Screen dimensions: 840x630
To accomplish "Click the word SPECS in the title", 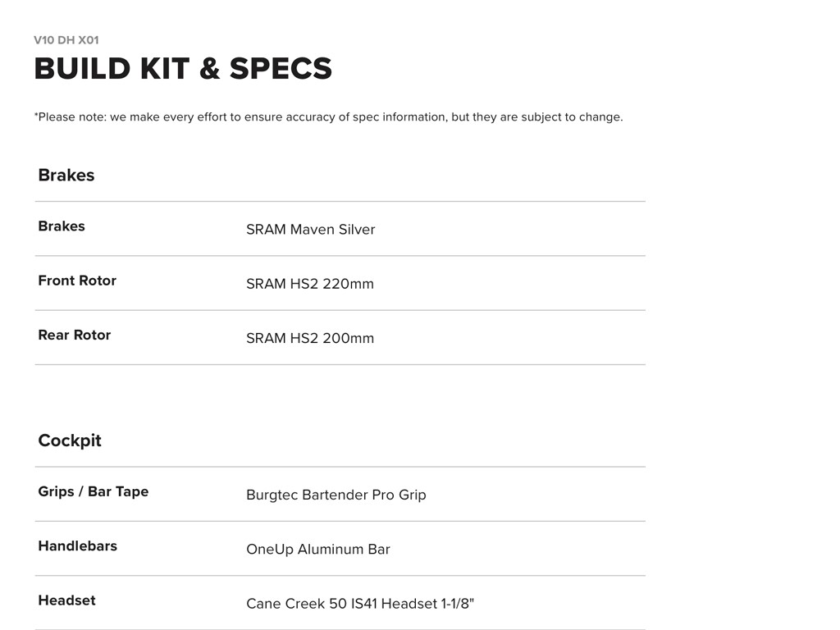I will 281,69.
